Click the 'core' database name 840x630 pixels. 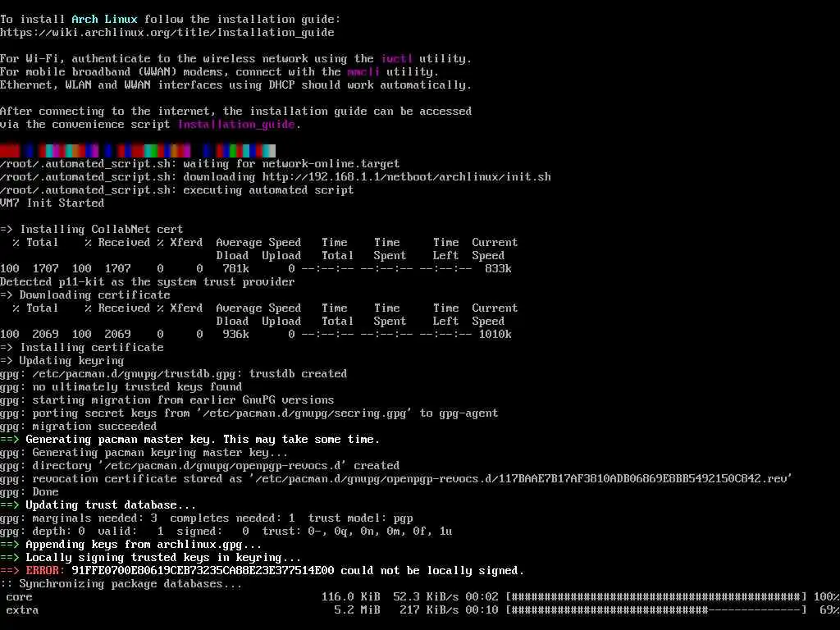tap(20, 597)
